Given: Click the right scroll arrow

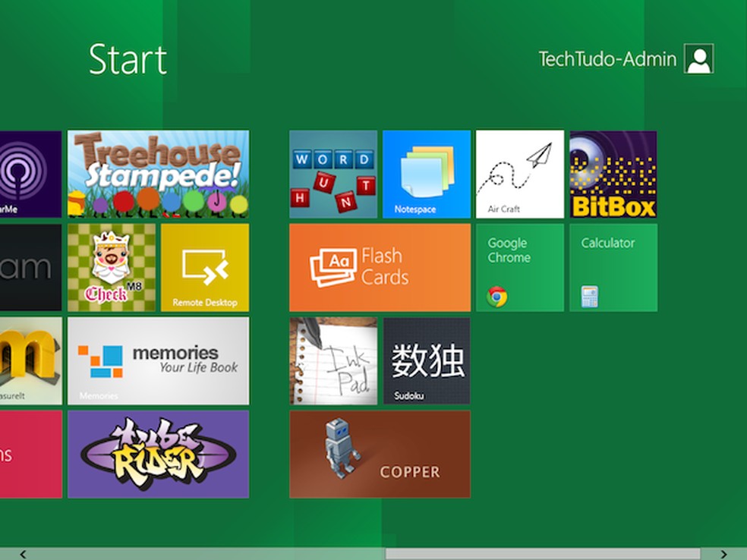Looking at the screenshot, I should [724, 552].
